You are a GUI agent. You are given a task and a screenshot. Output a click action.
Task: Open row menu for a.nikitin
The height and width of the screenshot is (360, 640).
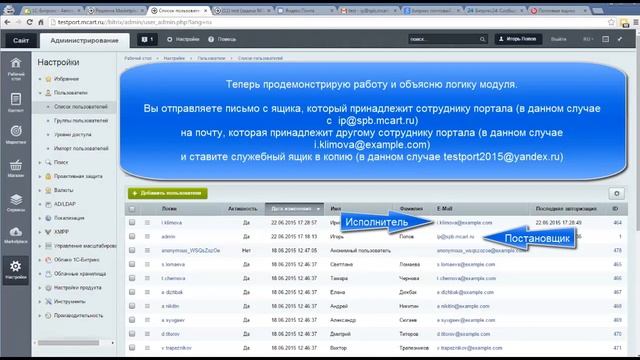pyautogui.click(x=147, y=306)
